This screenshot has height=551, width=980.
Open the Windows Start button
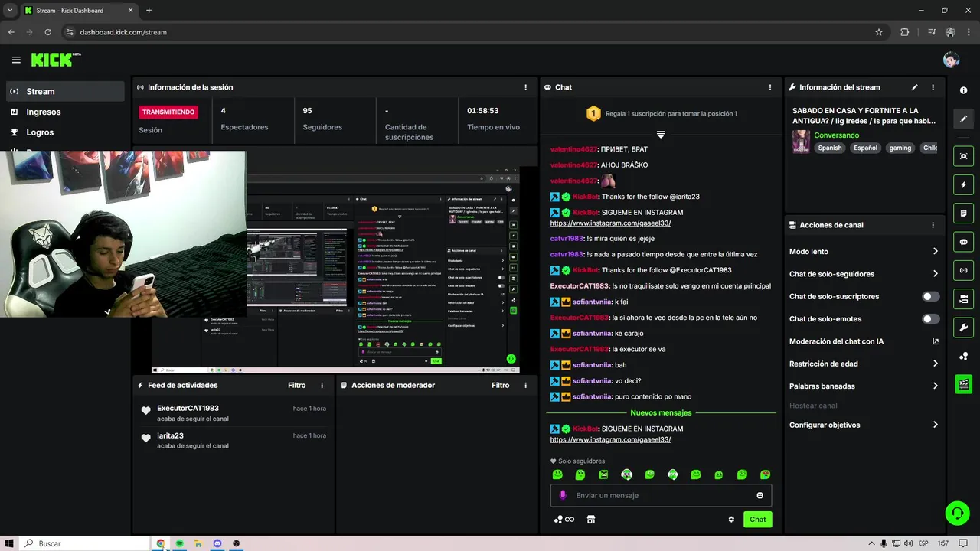[x=10, y=543]
